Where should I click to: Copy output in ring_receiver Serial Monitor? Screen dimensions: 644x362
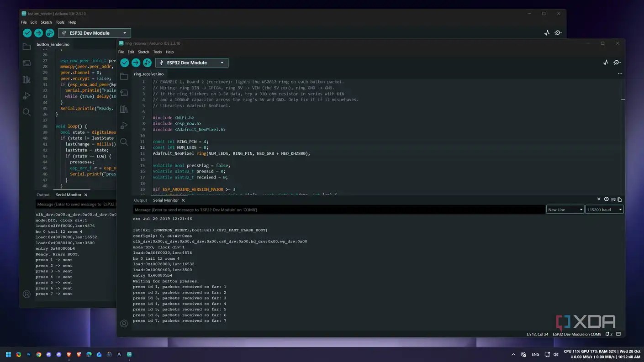pos(619,199)
